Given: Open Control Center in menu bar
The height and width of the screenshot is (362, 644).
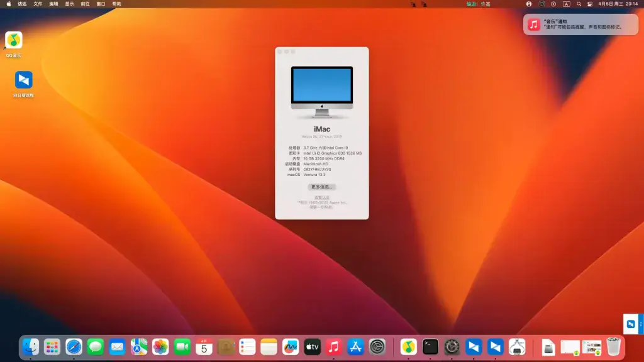Looking at the screenshot, I should 590,4.
